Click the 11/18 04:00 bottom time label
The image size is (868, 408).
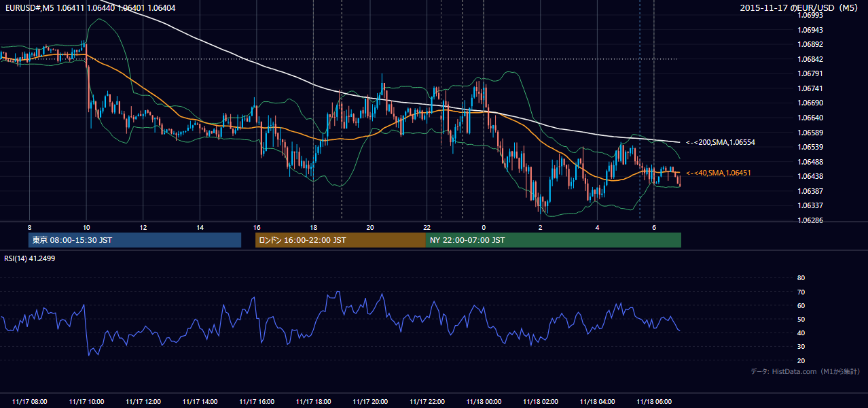pyautogui.click(x=597, y=402)
